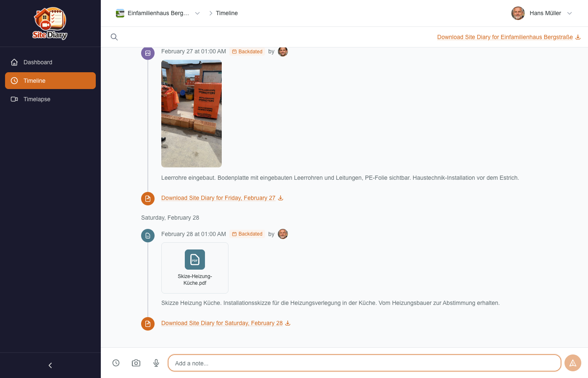Open the camera icon to attach a photo

pos(136,363)
